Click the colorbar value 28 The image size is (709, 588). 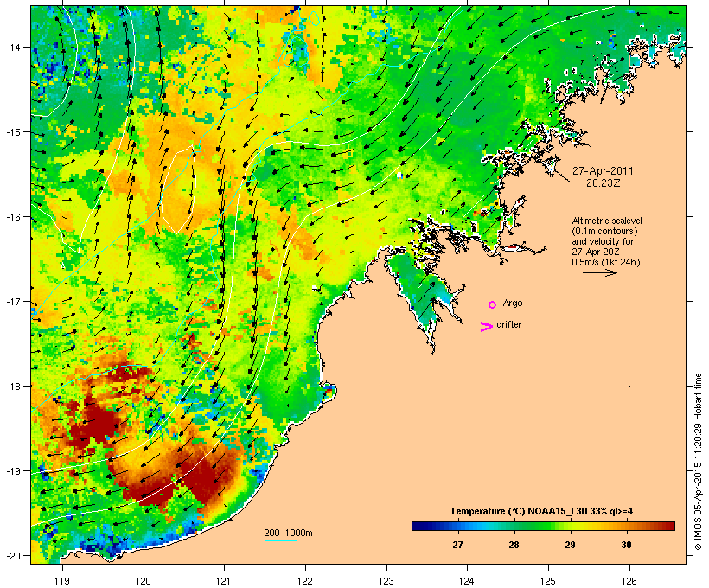[x=514, y=545]
